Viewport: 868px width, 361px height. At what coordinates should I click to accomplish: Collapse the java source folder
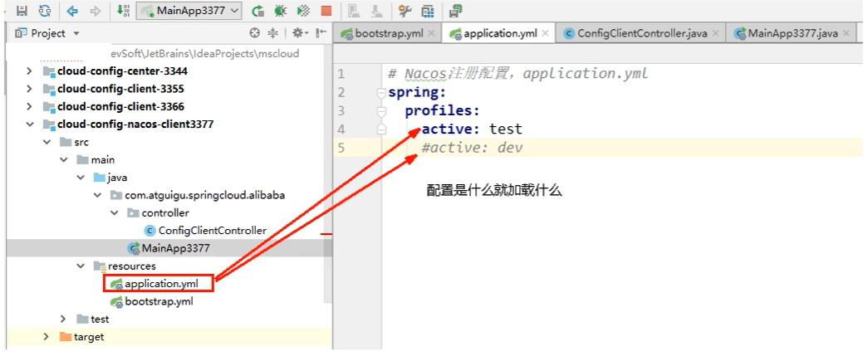(81, 178)
